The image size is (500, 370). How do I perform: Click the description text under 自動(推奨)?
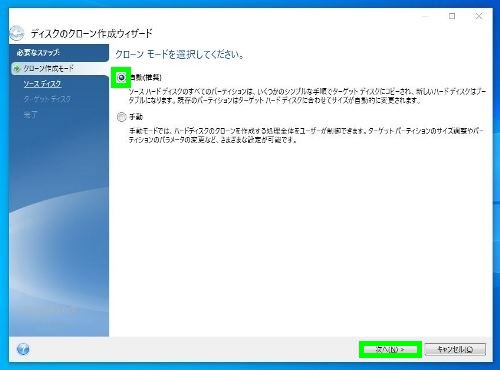tap(307, 96)
